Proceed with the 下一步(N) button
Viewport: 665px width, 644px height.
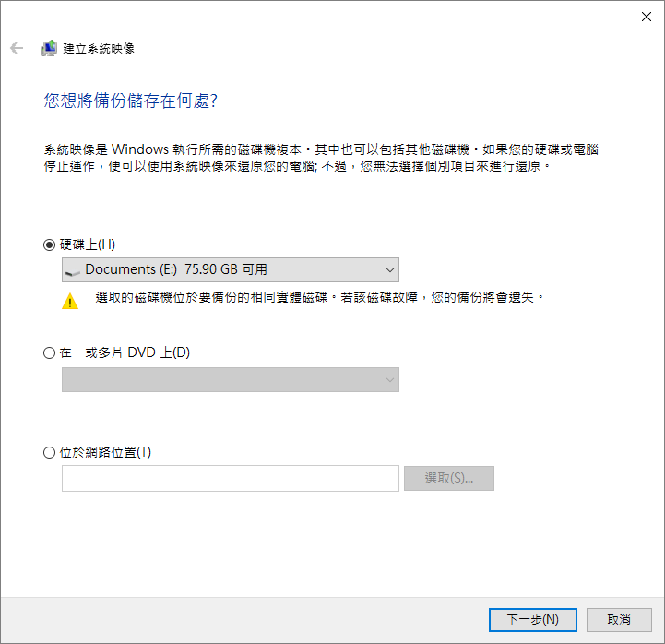click(533, 620)
